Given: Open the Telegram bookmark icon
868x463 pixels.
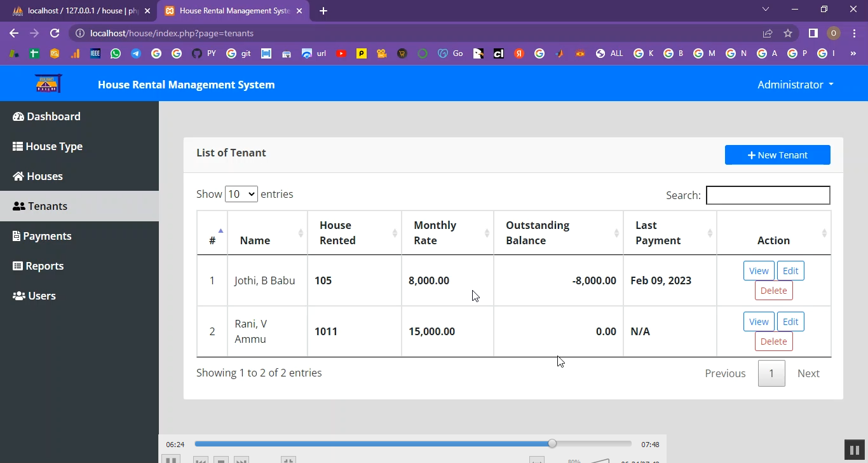Looking at the screenshot, I should point(136,54).
